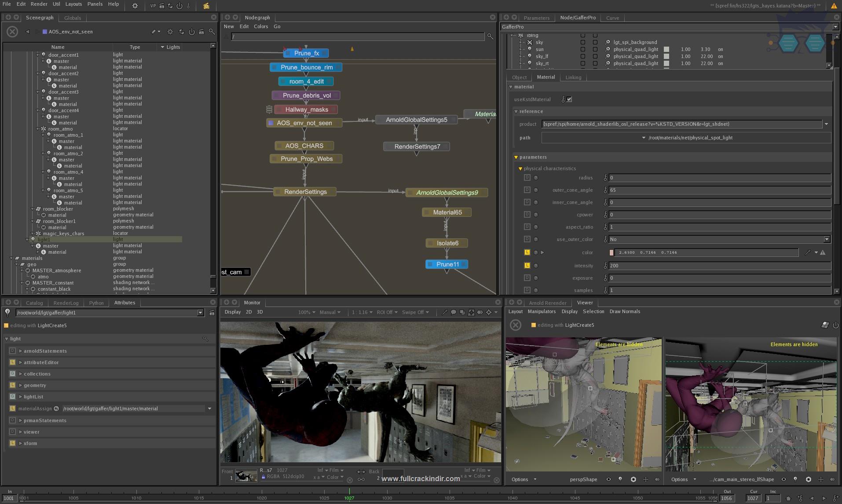The width and height of the screenshot is (842, 504).
Task: Click the Viewer power icon
Action: click(x=835, y=325)
